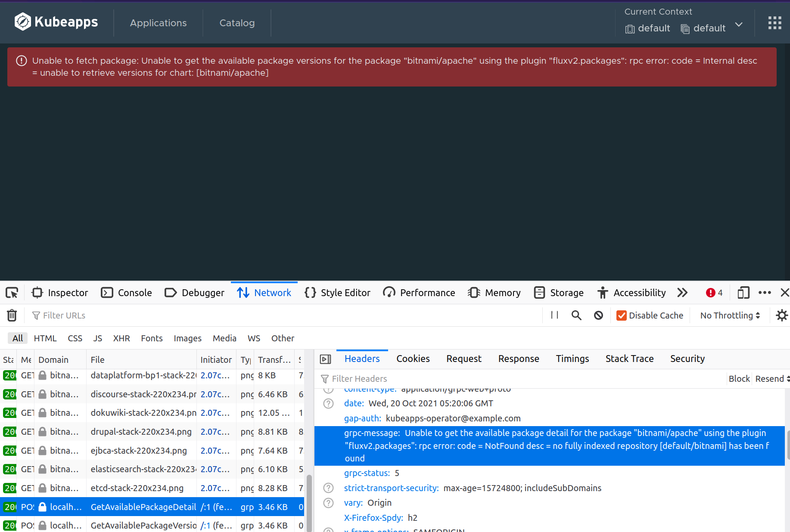Viewport: 790px width, 532px height.
Task: Filter requests by XHR type
Action: 121,338
